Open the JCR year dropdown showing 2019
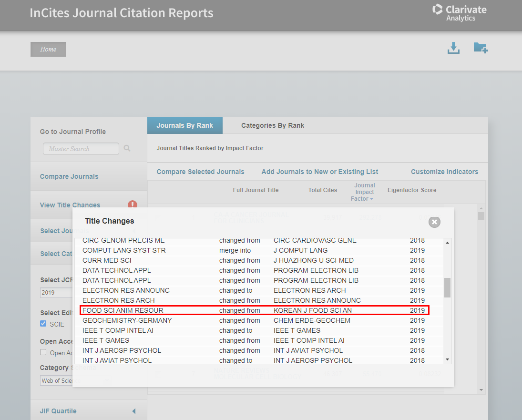Viewport: 522px width, 420px height. click(x=56, y=293)
